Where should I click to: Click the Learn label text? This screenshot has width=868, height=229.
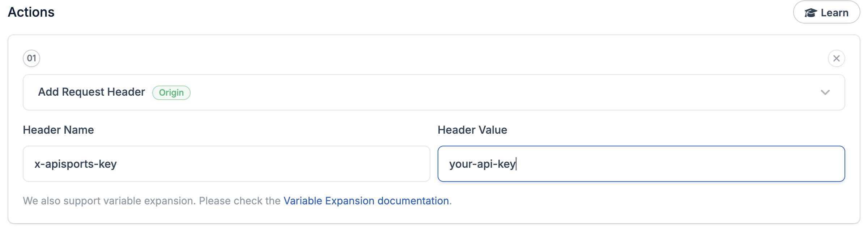(x=834, y=13)
